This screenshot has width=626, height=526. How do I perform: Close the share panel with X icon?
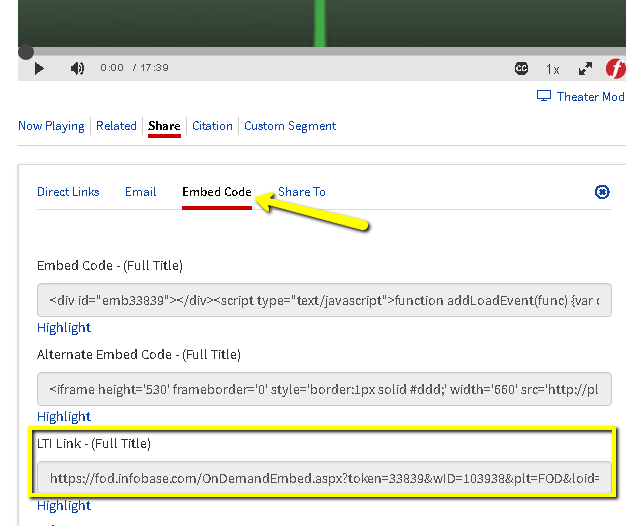602,192
